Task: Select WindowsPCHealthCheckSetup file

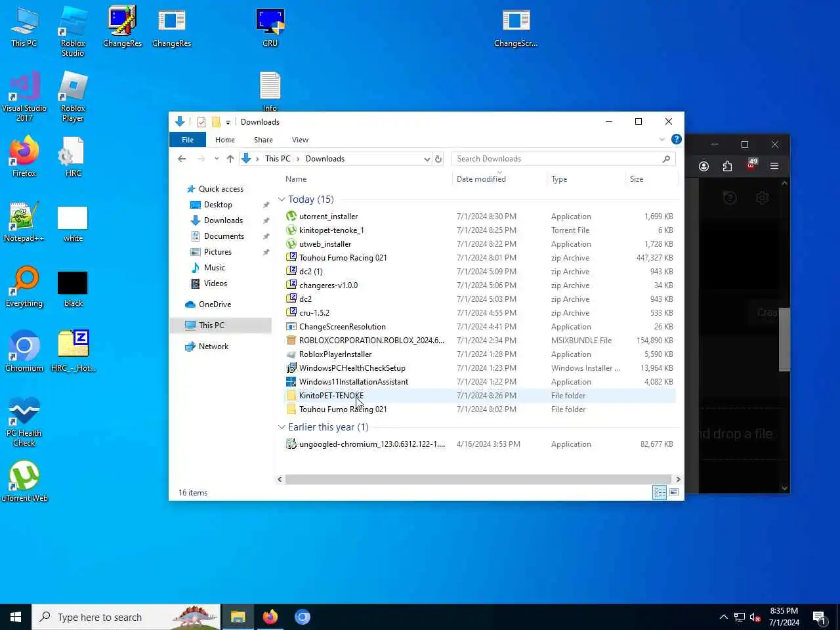Action: [x=352, y=368]
